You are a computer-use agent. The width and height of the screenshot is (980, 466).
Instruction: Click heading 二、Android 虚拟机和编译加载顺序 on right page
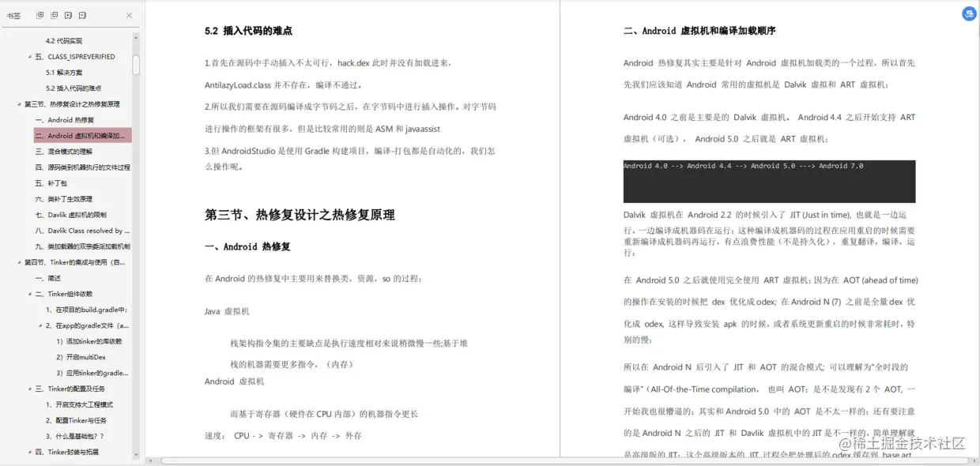coord(699,31)
